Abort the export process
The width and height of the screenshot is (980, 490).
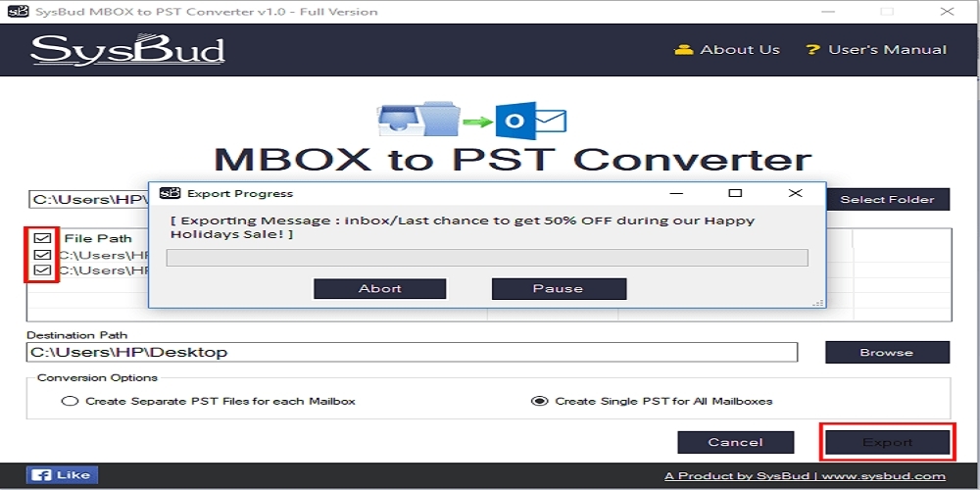(380, 289)
